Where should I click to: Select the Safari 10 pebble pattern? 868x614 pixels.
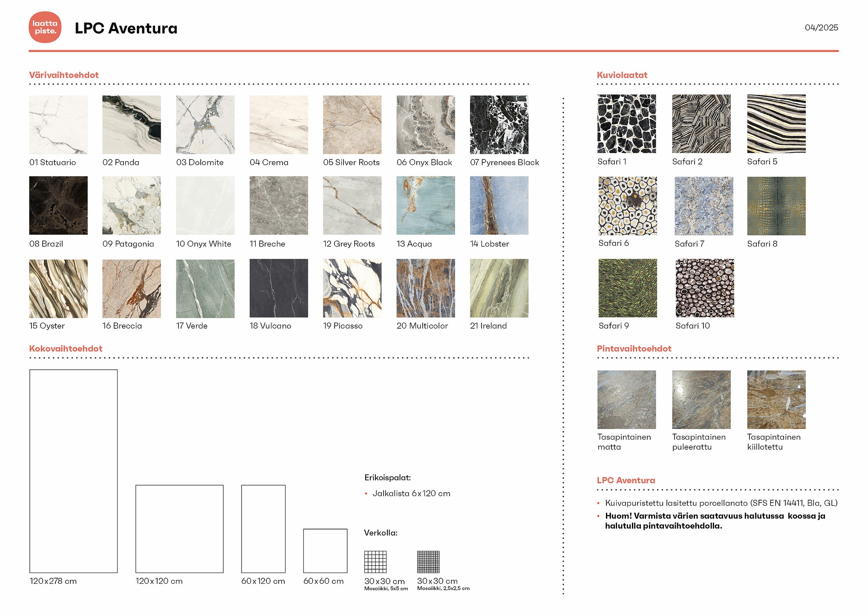click(x=705, y=288)
